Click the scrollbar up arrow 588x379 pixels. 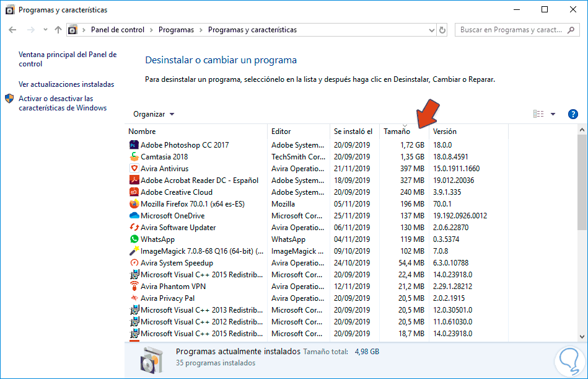pyautogui.click(x=582, y=130)
